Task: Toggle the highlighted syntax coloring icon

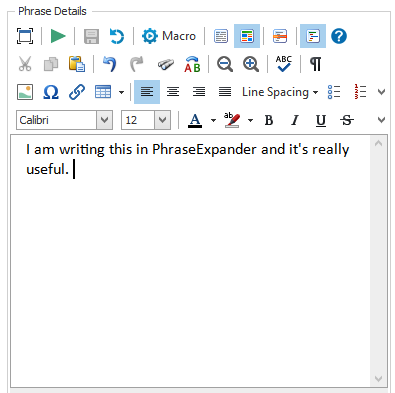Action: 313,36
